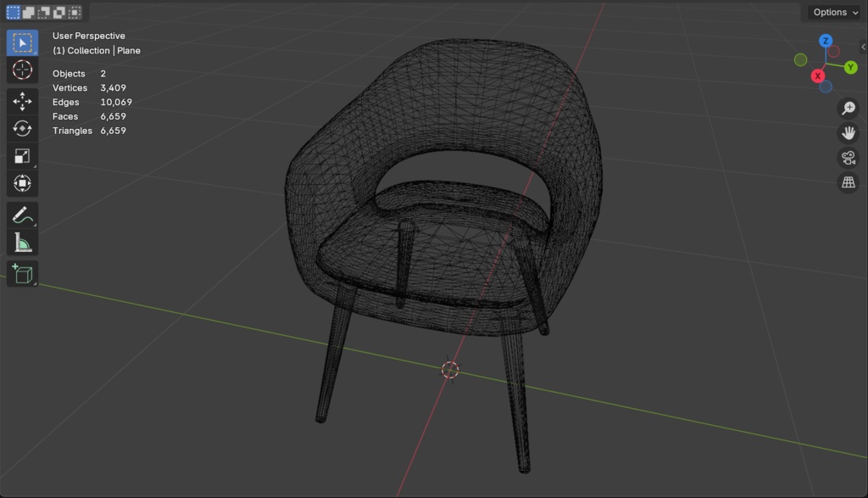Expand the Select Box tool corner arrow
The image size is (868, 498).
(34, 52)
